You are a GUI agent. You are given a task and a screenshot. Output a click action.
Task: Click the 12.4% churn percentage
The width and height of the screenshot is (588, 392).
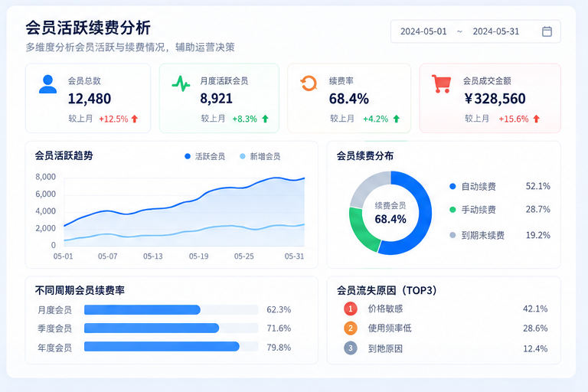[535, 348]
